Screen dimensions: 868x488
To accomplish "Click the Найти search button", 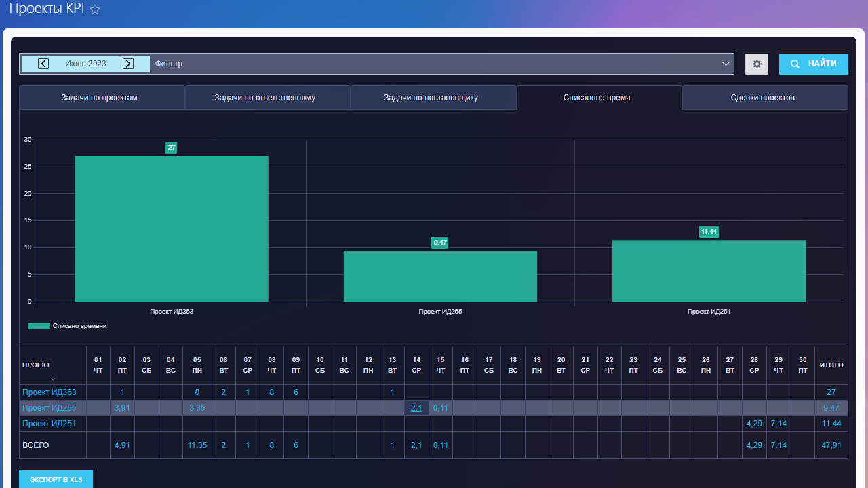I will coord(813,64).
